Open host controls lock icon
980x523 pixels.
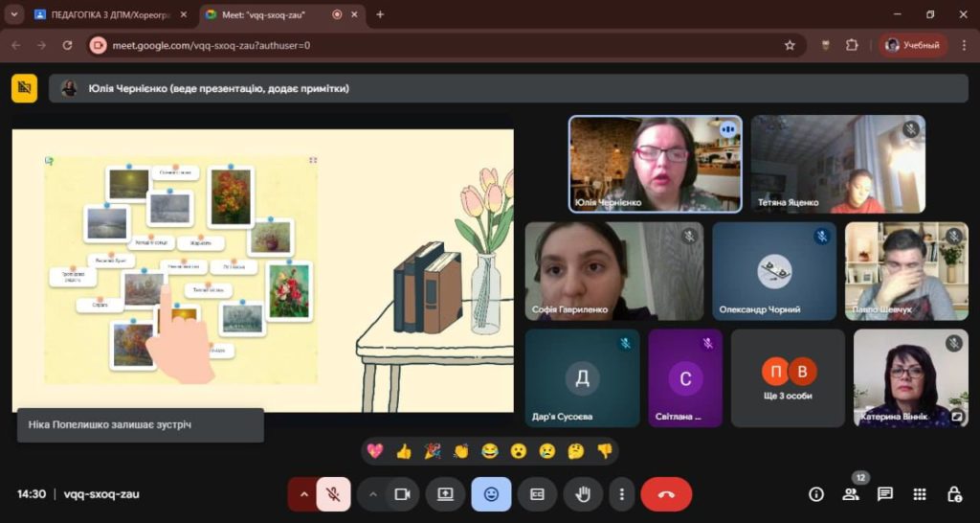954,494
